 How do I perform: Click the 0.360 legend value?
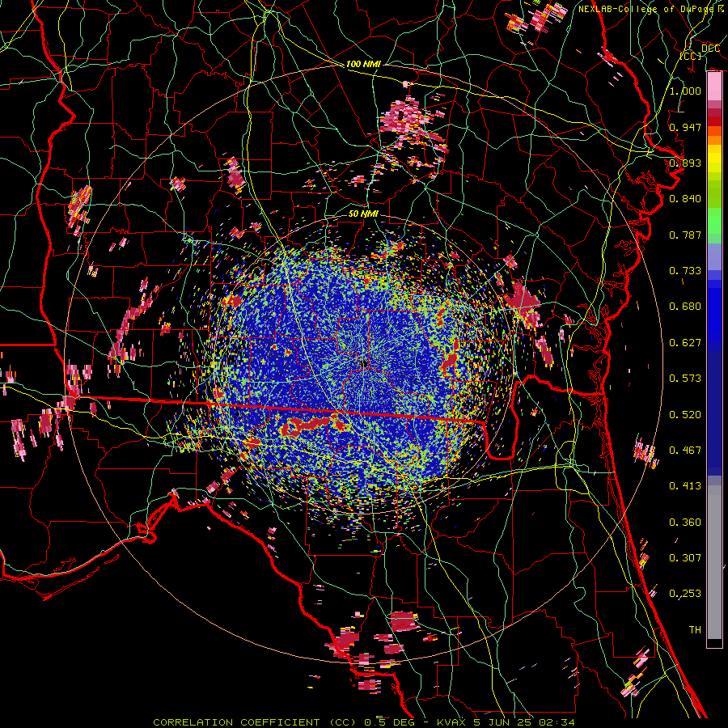pos(685,523)
